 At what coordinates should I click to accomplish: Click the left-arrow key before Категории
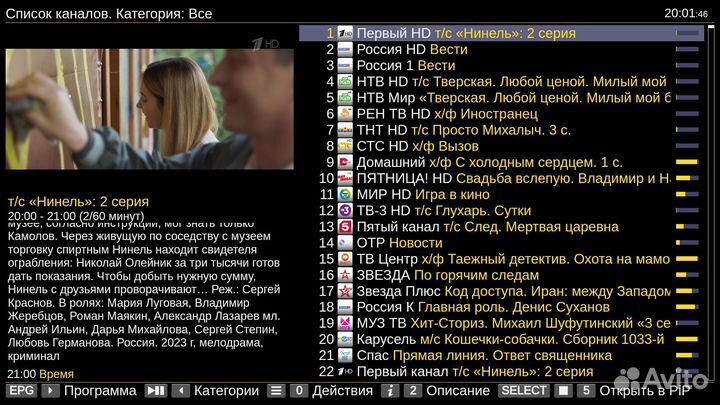(181, 391)
